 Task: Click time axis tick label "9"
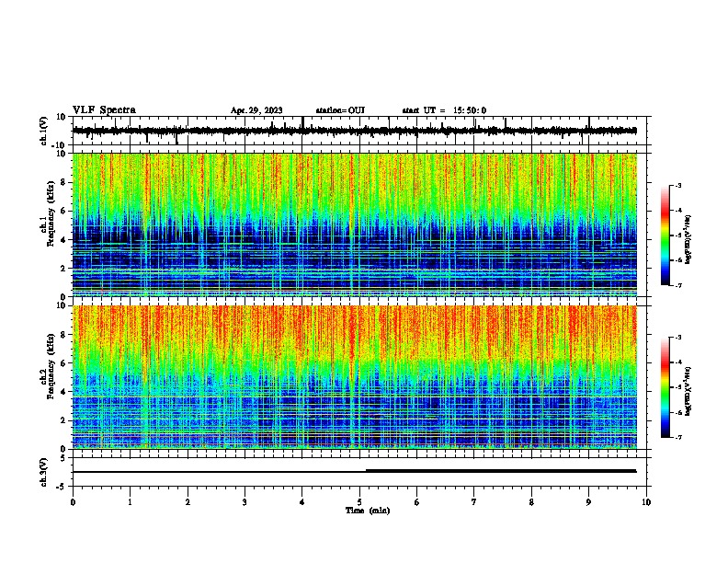click(x=588, y=502)
